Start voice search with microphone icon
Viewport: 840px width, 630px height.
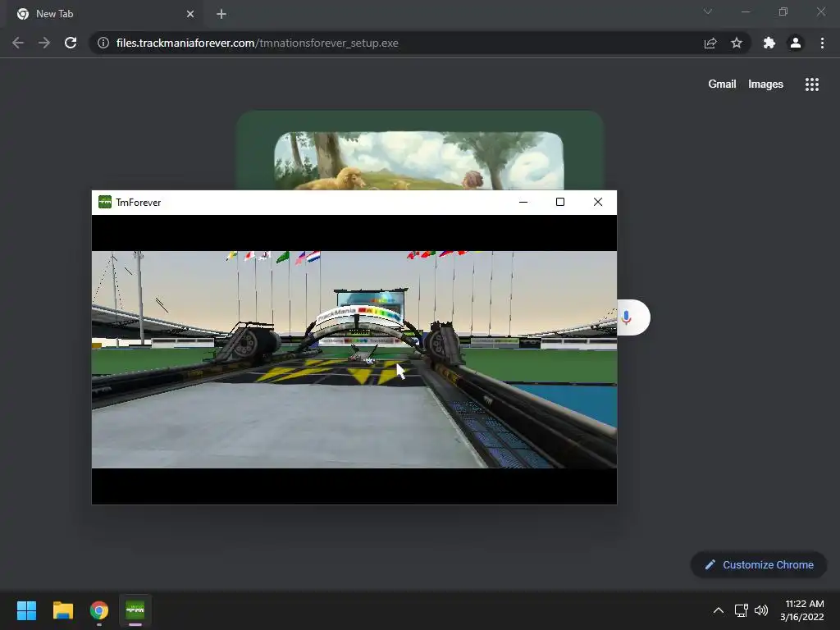[x=626, y=317]
